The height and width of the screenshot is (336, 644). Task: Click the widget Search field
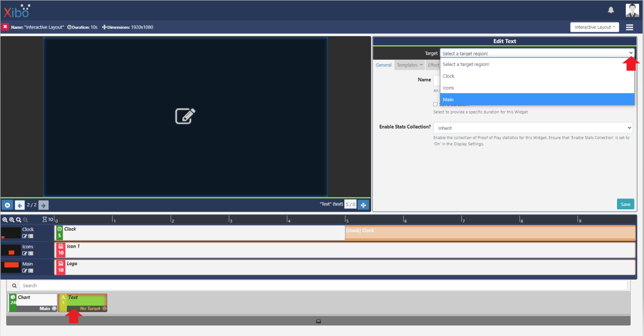coord(323,286)
